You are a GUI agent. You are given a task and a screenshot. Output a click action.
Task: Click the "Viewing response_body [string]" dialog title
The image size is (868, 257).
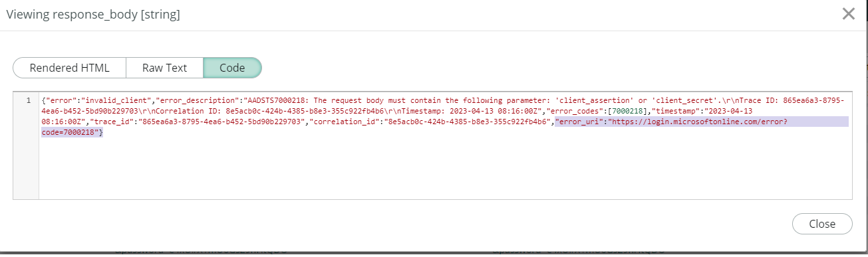[93, 13]
